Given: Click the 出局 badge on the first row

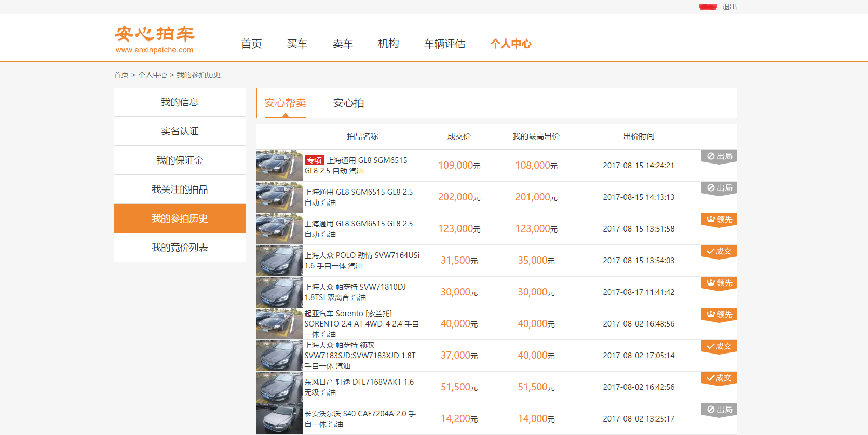Looking at the screenshot, I should coord(719,156).
